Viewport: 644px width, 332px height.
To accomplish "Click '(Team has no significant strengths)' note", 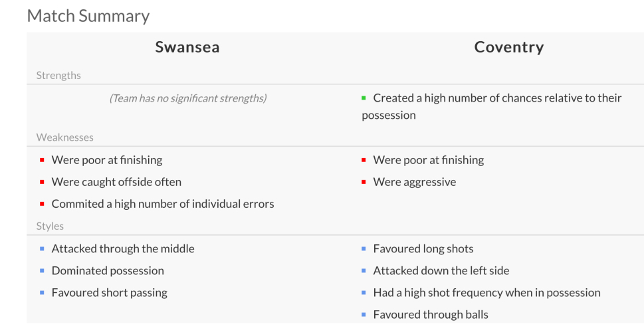I will tap(188, 99).
